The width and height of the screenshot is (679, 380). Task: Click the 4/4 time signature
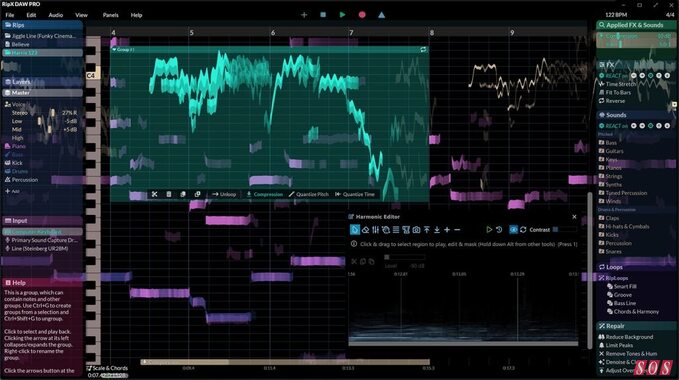[670, 15]
